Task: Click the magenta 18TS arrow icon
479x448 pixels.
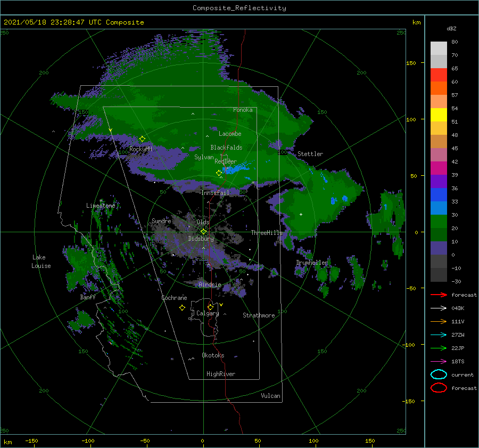Action: click(439, 362)
